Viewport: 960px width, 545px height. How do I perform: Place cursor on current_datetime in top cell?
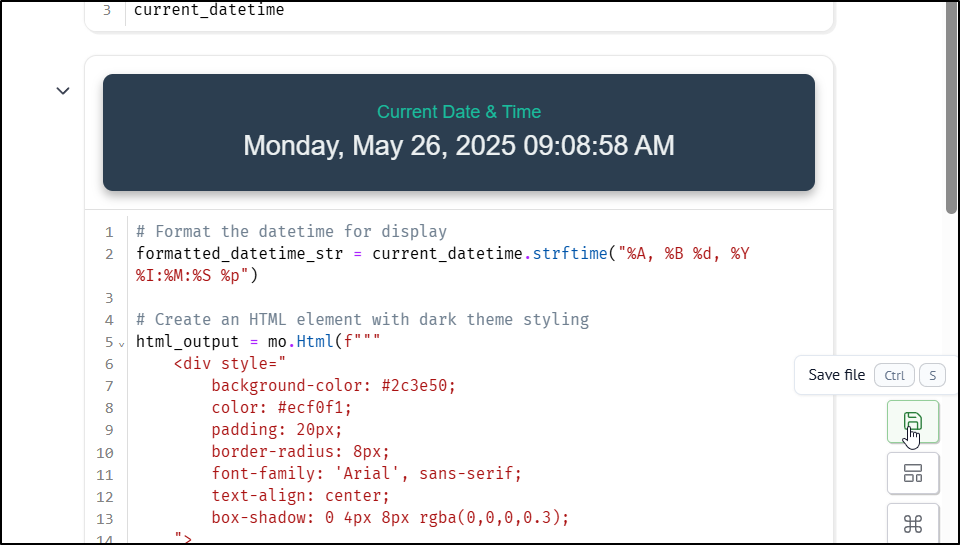[209, 10]
